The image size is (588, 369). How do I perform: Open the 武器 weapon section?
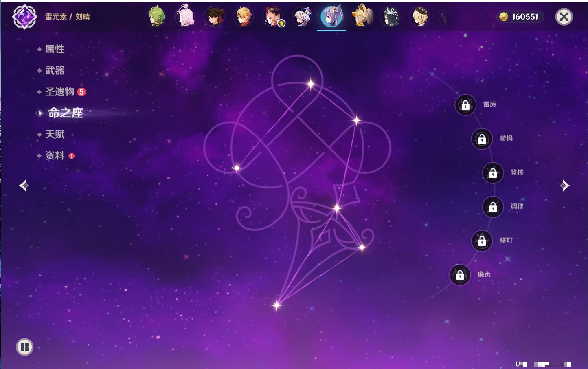click(x=55, y=71)
